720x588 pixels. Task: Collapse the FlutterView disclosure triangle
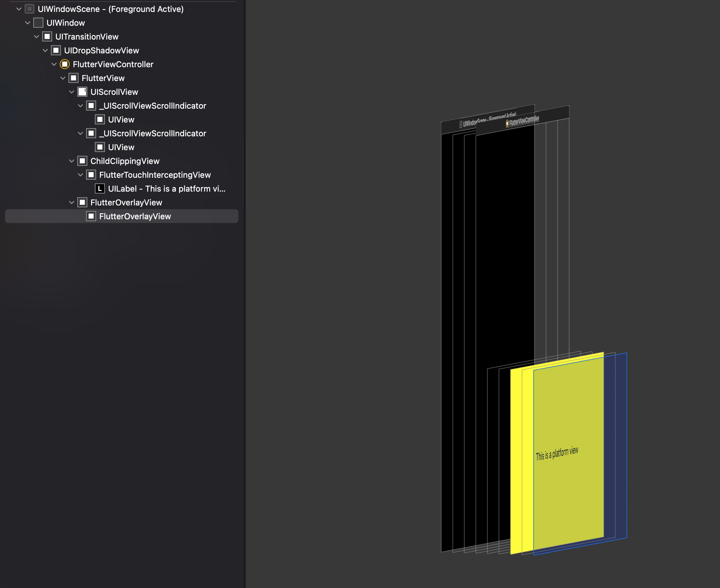62,78
